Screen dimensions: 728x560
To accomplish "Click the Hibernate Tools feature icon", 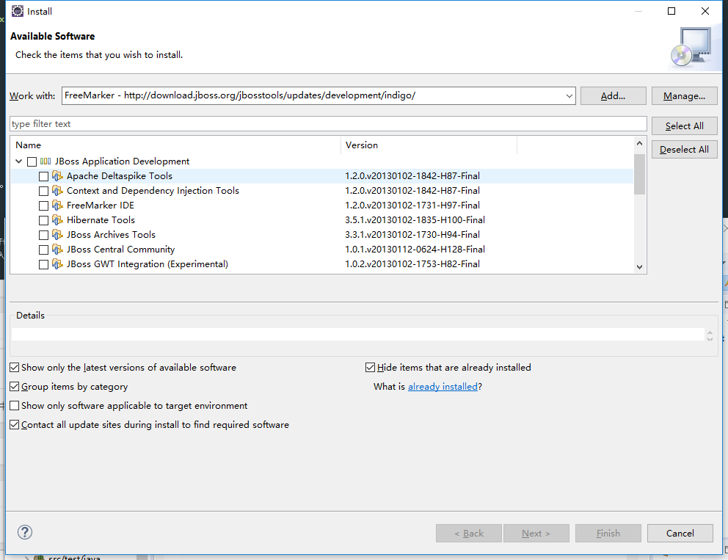I will 57,220.
